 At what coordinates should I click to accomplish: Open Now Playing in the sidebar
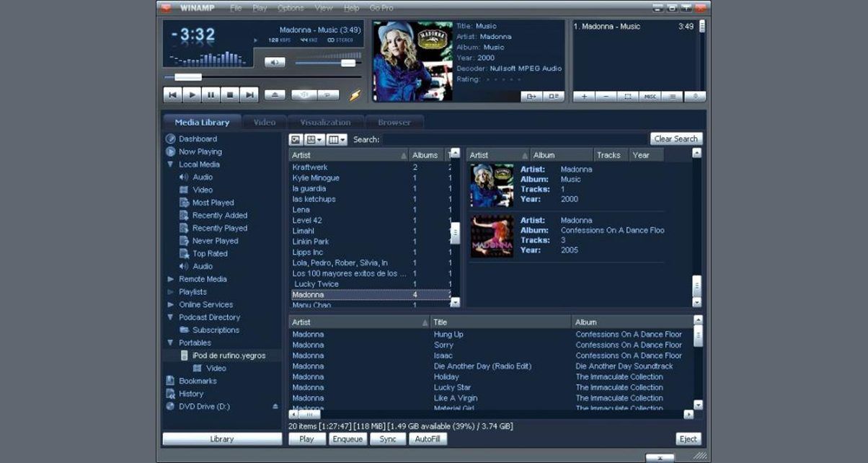point(200,152)
